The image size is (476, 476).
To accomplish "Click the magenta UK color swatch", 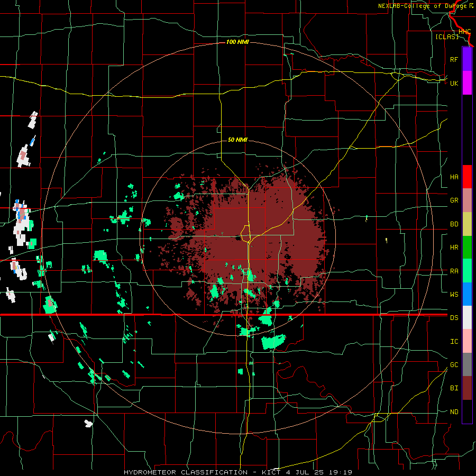I will 467,83.
